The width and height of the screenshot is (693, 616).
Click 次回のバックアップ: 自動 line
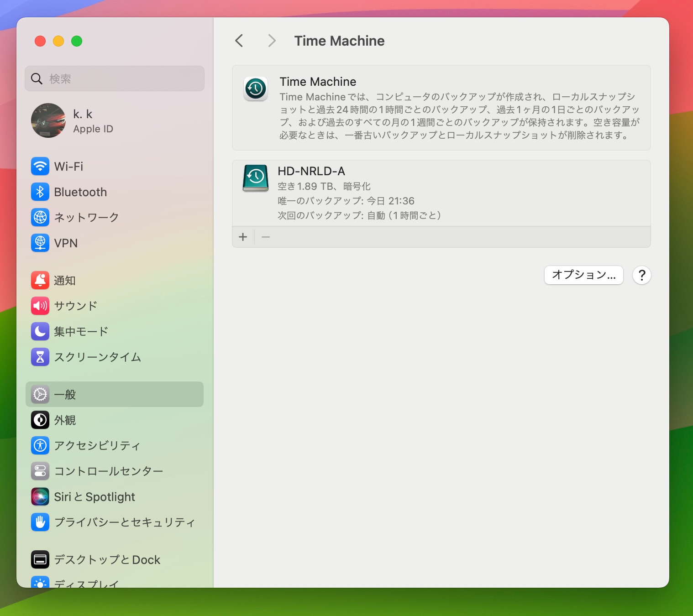[x=359, y=215]
